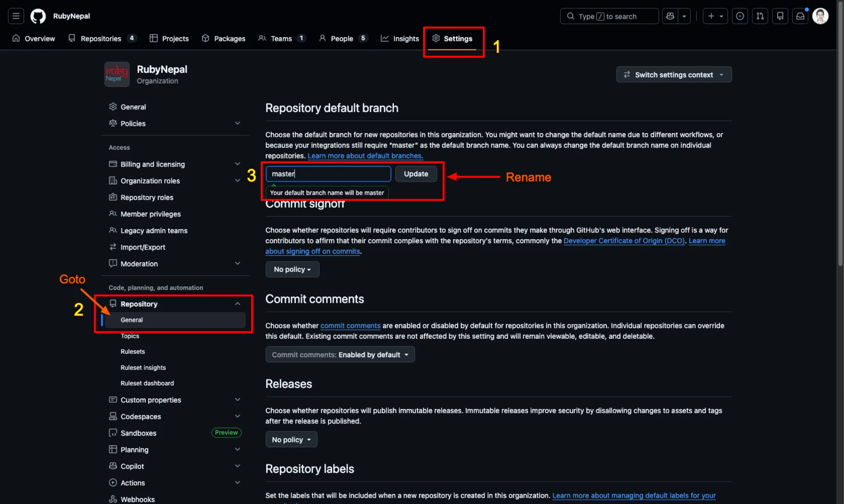Viewport: 844px width, 504px height.
Task: Open Repository roles settings
Action: click(x=175, y=197)
